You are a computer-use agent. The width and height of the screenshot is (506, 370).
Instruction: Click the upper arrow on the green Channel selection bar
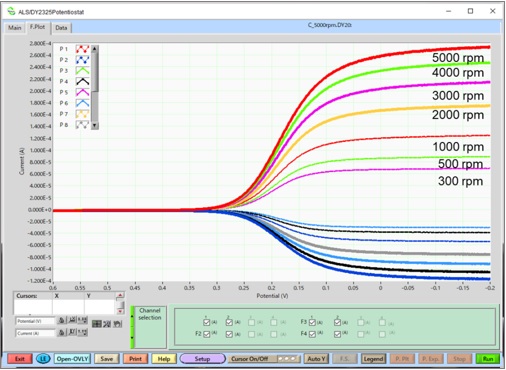click(x=132, y=316)
